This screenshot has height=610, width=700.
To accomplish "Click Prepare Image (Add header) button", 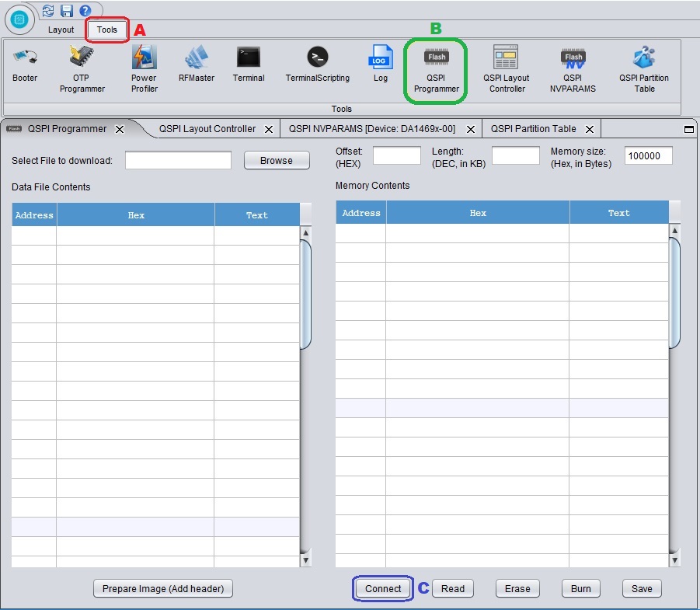I will [x=163, y=589].
